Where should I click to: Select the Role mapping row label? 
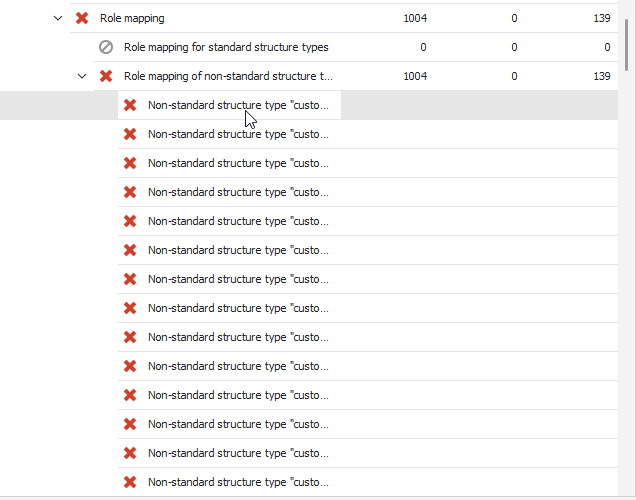(x=132, y=18)
